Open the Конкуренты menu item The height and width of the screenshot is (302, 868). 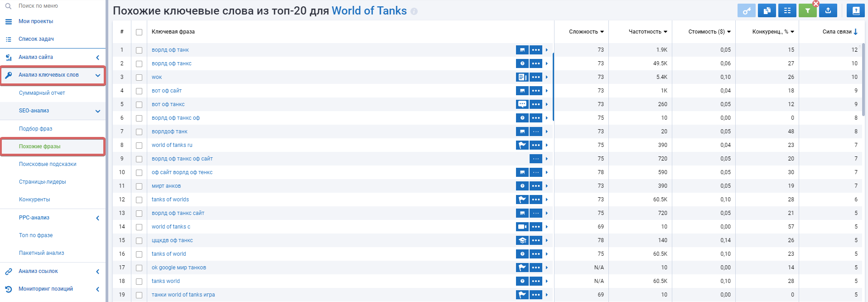click(x=34, y=200)
